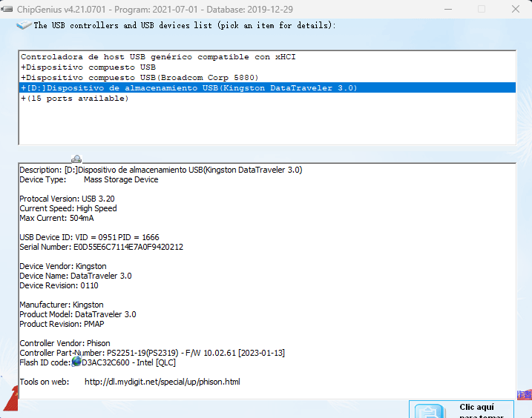Click the Serial Number E0D55E6C7114E7A0F9420212 line

[x=102, y=247]
